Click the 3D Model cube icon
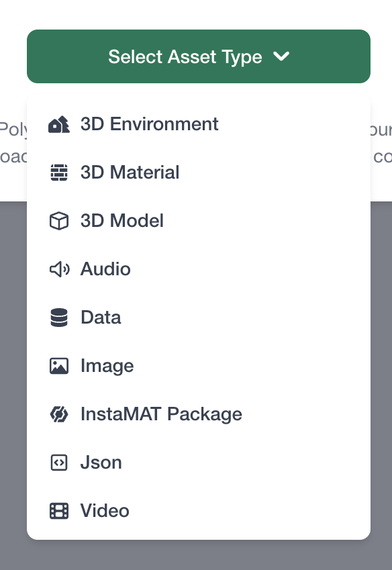 59,220
